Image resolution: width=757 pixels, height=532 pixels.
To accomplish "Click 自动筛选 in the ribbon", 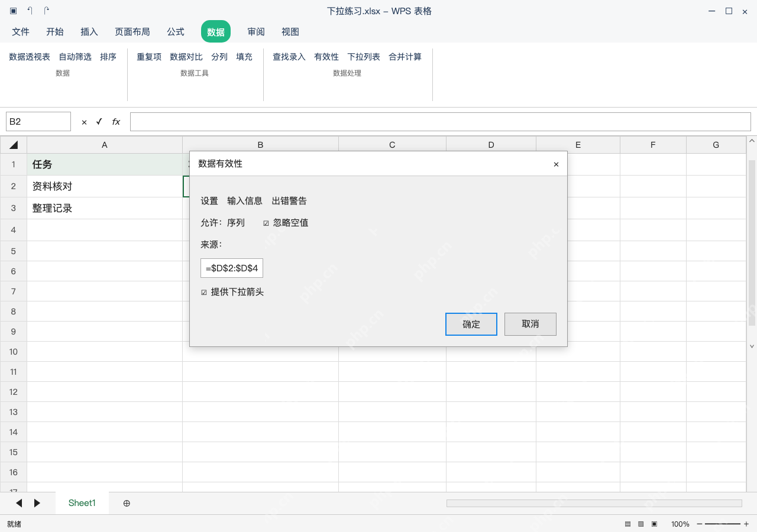I will click(75, 57).
